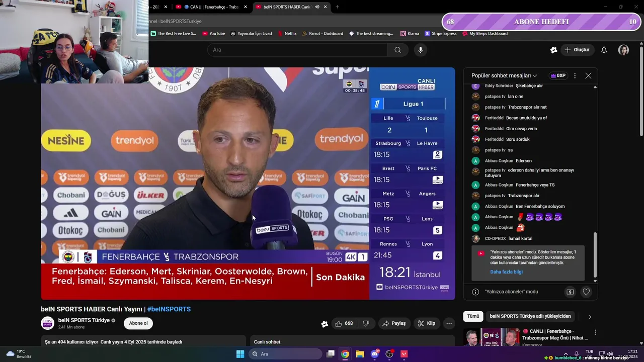Click CD-DPEDX username in chat
This screenshot has height=362, width=644.
[495, 239]
